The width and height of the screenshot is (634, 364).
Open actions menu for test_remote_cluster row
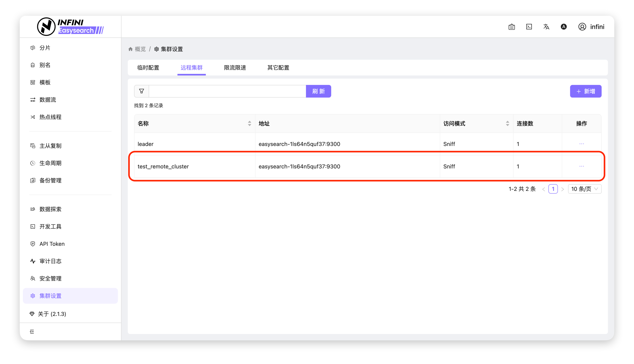581,166
